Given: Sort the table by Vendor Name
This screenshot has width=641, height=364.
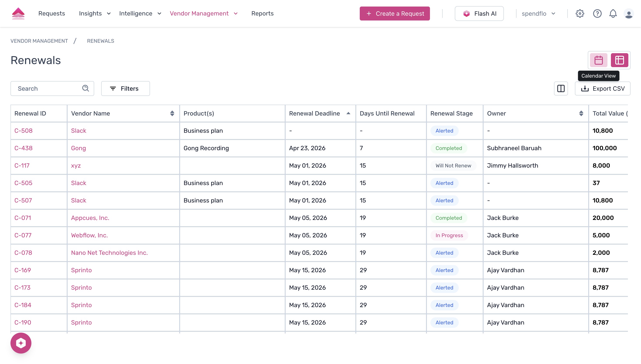Looking at the screenshot, I should click(x=172, y=113).
